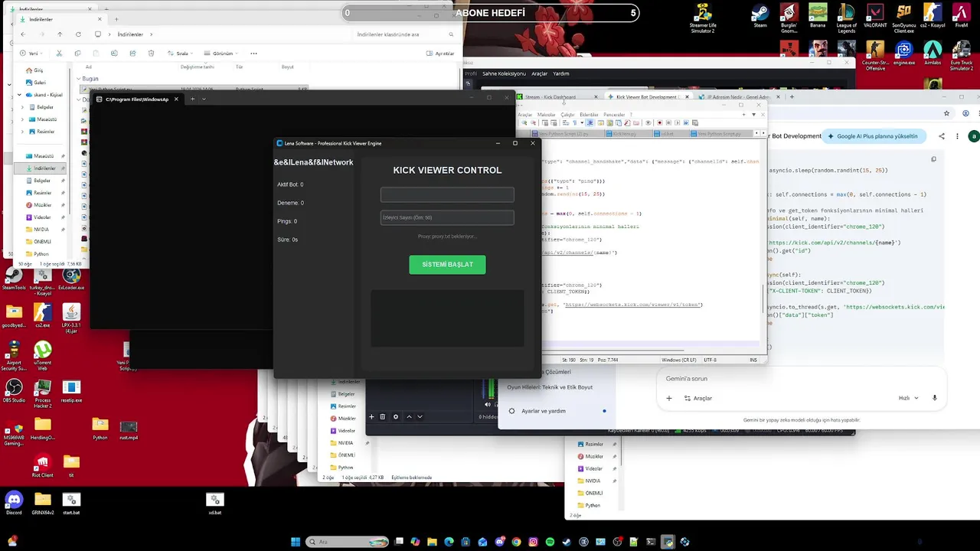Click the İndirilenler klasöründe ara search box

(x=406, y=34)
